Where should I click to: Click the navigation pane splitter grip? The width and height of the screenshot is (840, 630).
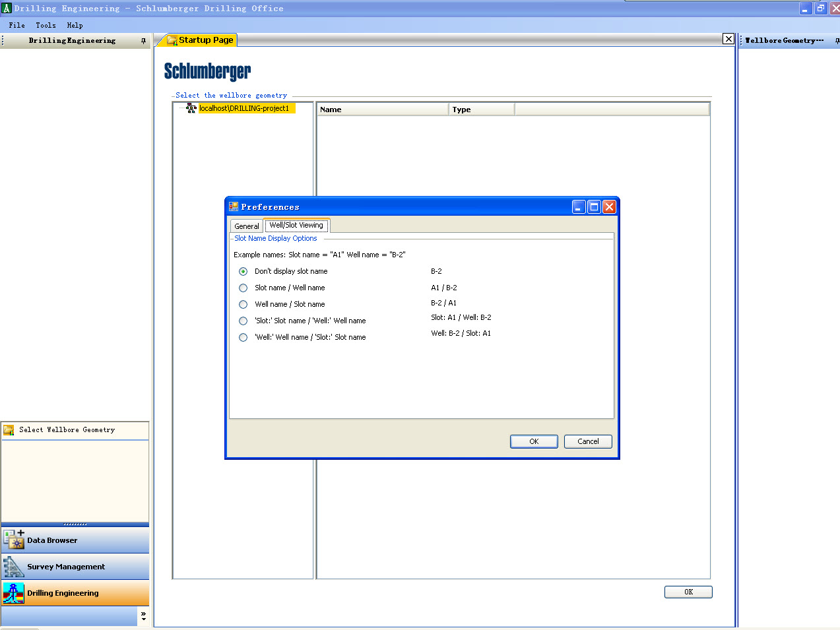(x=75, y=524)
